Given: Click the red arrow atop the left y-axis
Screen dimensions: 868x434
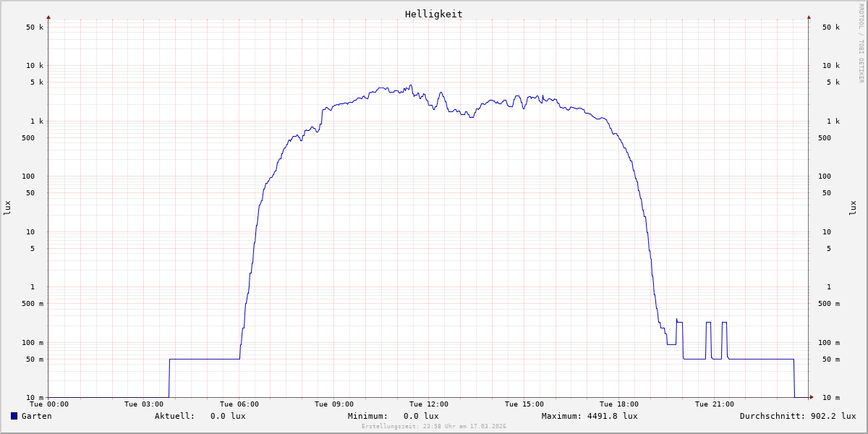Looking at the screenshot, I should [x=48, y=17].
